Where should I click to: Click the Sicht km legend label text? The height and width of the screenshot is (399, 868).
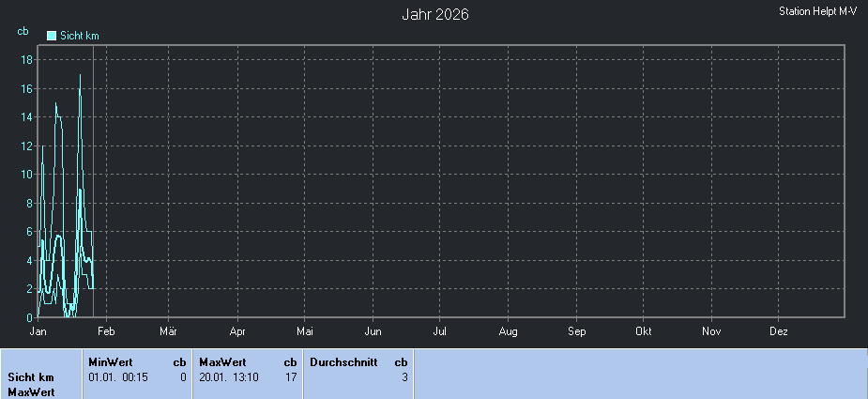80,36
